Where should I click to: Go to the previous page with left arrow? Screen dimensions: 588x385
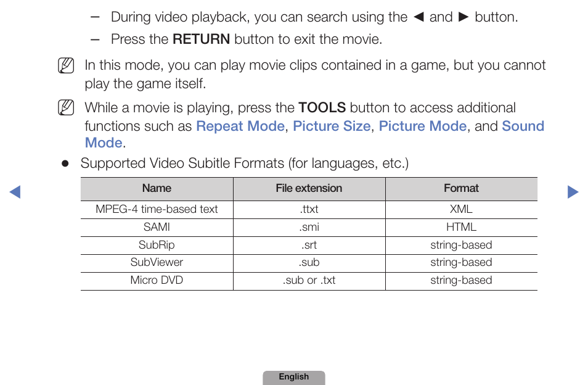pyautogui.click(x=15, y=192)
